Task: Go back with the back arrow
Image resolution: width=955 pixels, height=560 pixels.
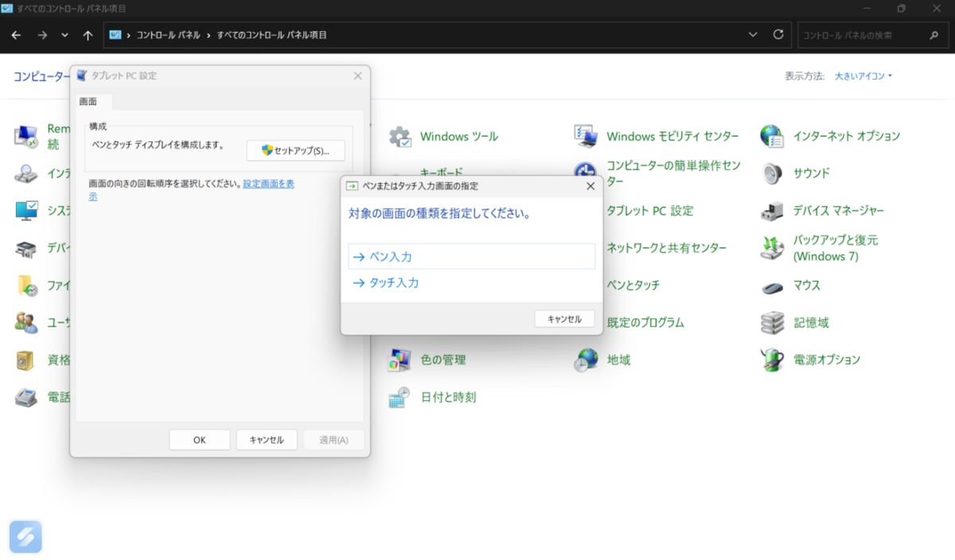Action: [x=16, y=35]
